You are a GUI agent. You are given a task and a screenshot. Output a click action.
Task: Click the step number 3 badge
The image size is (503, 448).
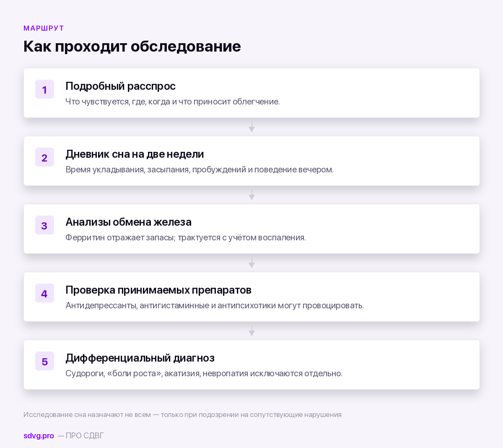point(44,225)
